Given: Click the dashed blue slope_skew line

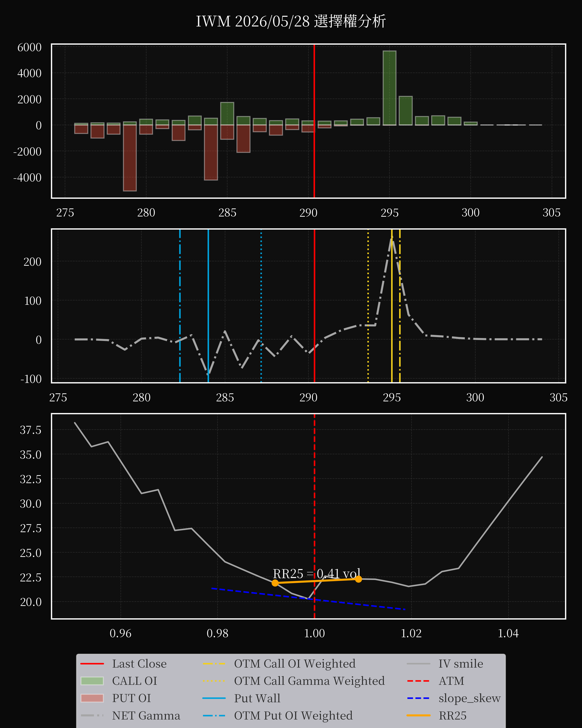Looking at the screenshot, I should (308, 599).
